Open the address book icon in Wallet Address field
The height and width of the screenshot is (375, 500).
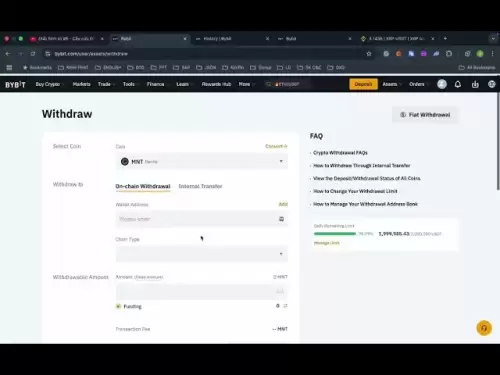point(281,219)
